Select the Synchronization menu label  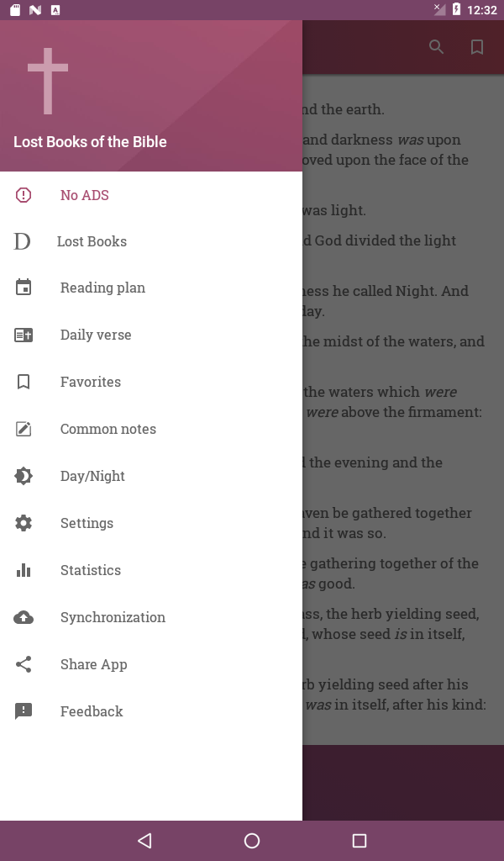113,617
